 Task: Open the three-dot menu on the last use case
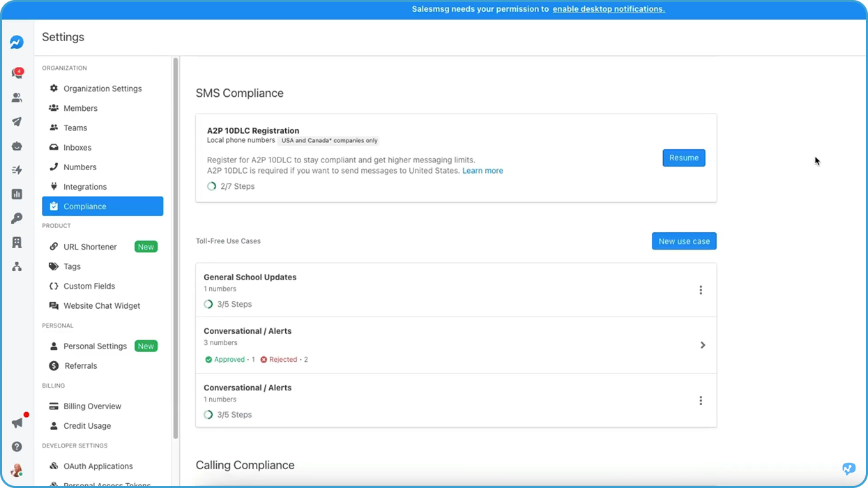[701, 400]
